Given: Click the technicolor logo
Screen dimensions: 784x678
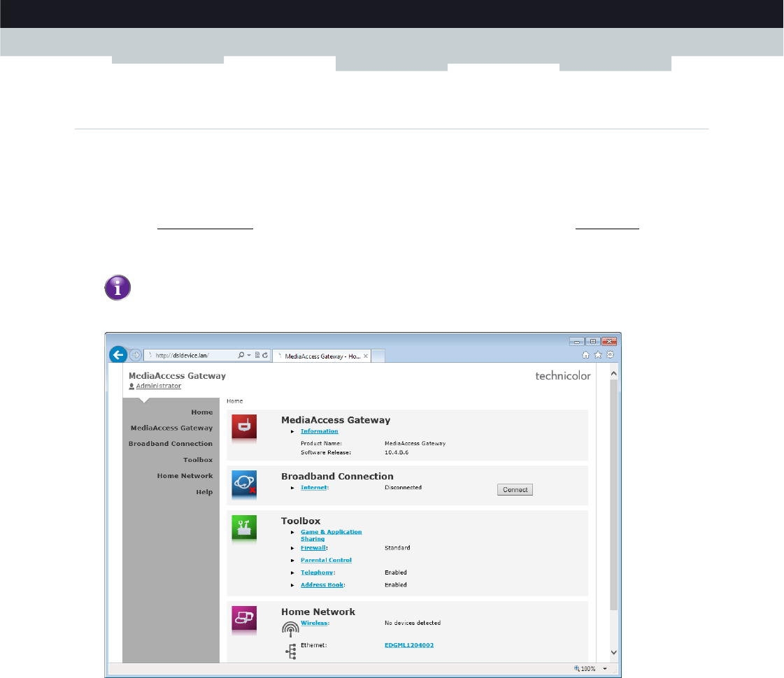Looking at the screenshot, I should 563,376.
